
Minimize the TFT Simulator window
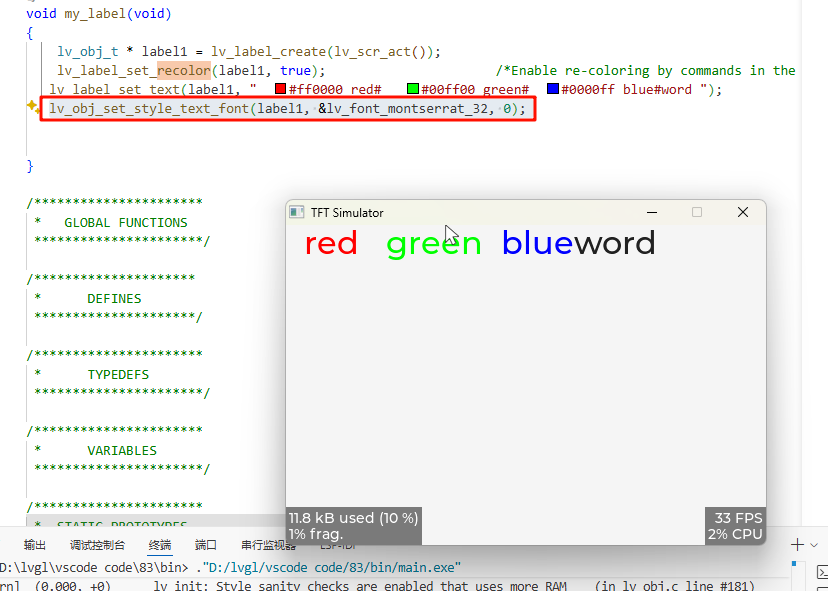click(652, 212)
